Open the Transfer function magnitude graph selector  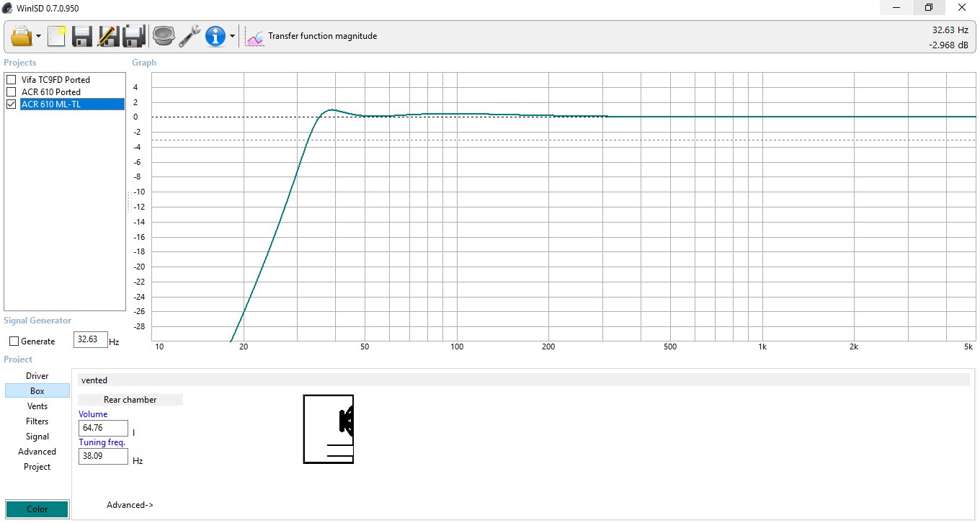[311, 36]
